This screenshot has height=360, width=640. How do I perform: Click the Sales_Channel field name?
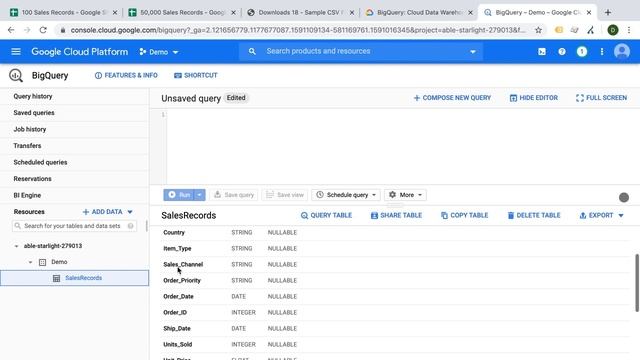[183, 264]
